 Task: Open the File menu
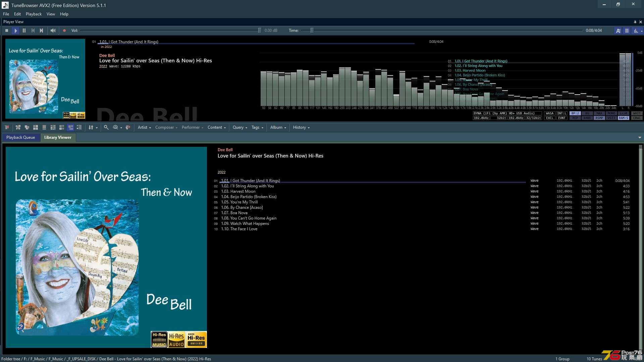pos(6,14)
